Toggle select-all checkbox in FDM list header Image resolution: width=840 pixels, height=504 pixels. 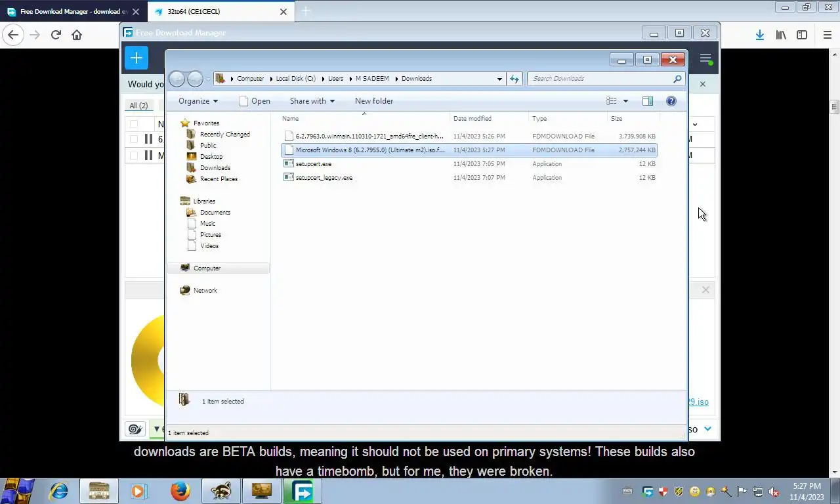134,124
